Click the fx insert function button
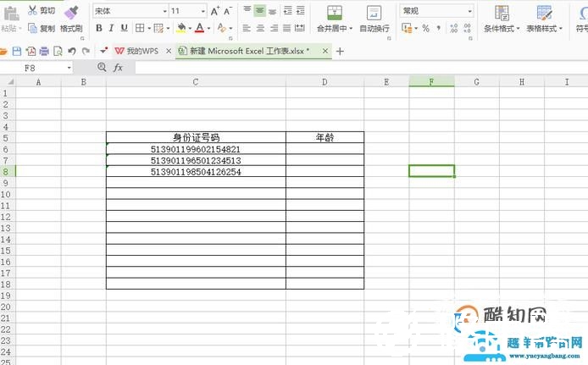Viewport: 588px width, 365px height. click(118, 68)
